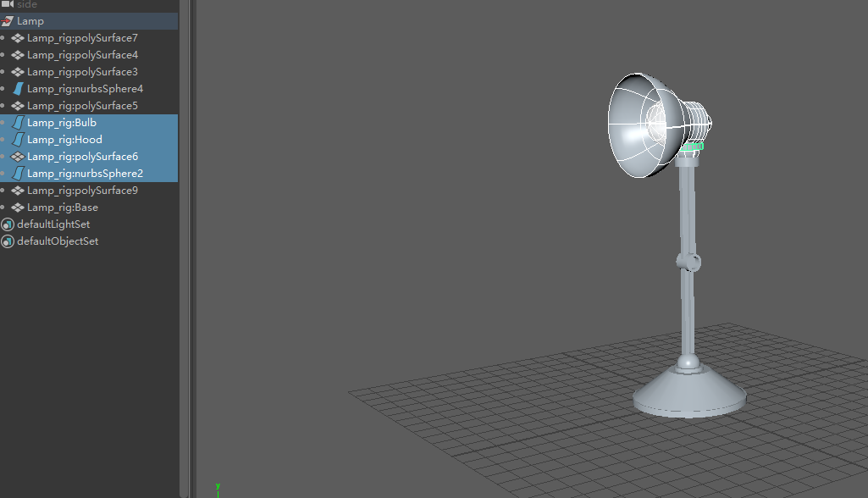868x498 pixels.
Task: Click the NURBS surface icon for Lamp_rig:nurbsSphere4
Action: coord(19,89)
